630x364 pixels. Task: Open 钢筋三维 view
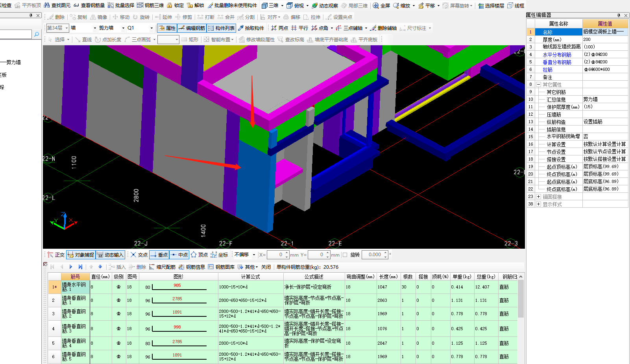point(150,6)
